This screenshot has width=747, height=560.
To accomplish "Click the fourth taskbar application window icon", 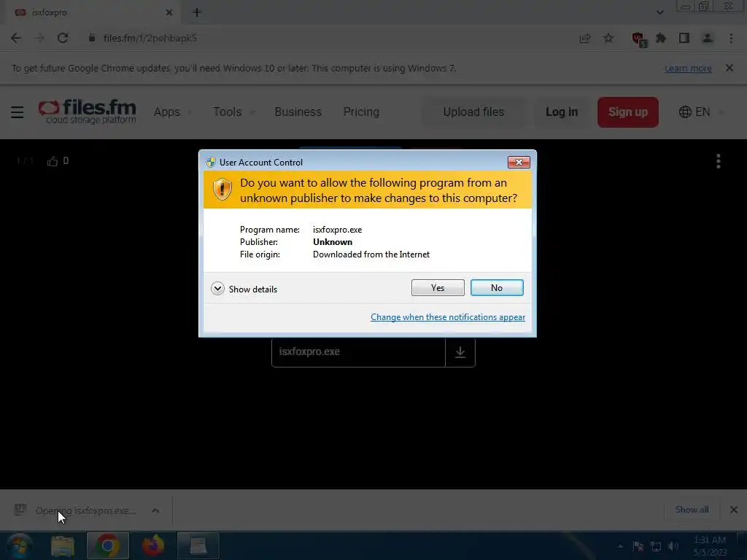I will (198, 545).
